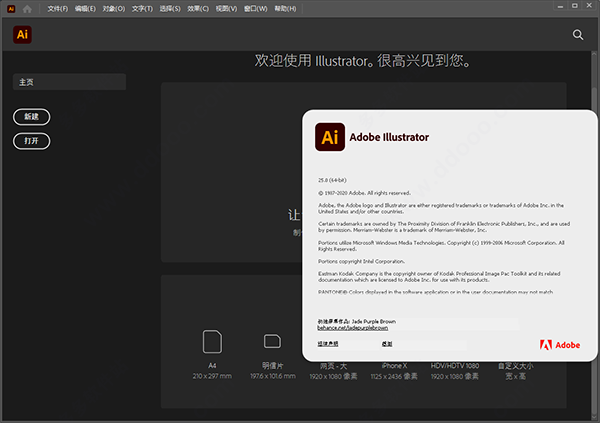Screen dimensions: 600x423
Task: Choose the 网页-大 1920 x 1080 preset
Action: pyautogui.click(x=333, y=371)
